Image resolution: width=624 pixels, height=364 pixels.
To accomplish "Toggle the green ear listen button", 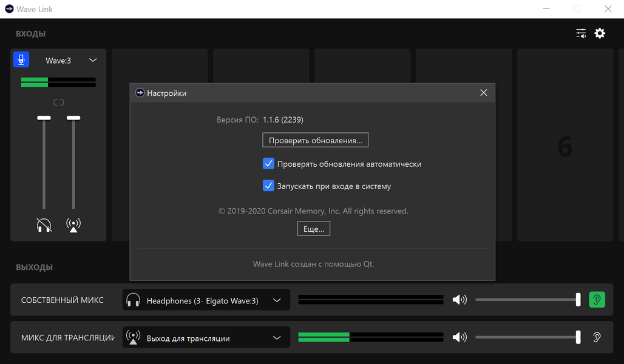I will pyautogui.click(x=597, y=300).
